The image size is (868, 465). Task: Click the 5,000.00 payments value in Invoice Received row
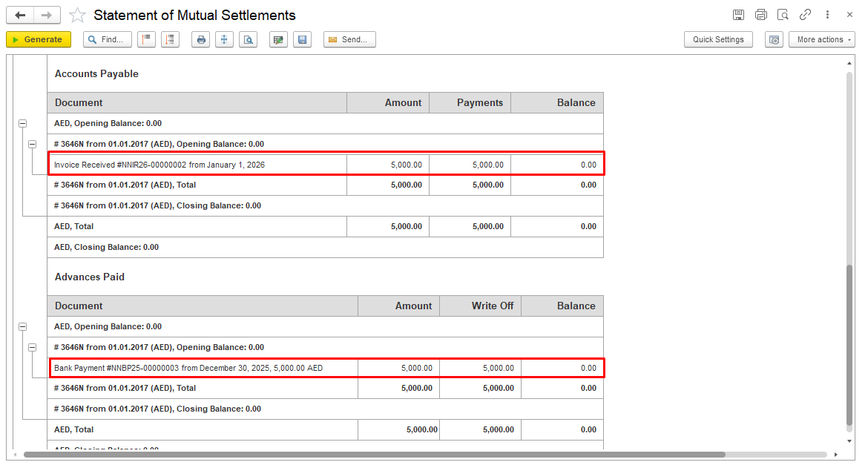(487, 165)
